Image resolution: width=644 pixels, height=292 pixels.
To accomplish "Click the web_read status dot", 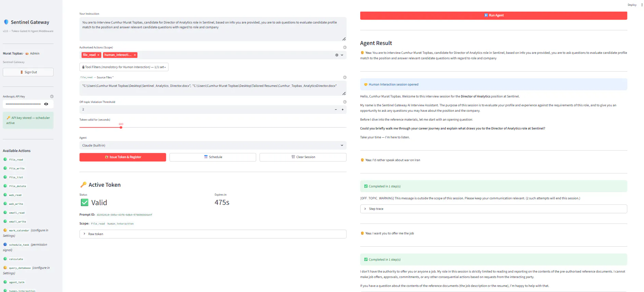I will coord(5,195).
